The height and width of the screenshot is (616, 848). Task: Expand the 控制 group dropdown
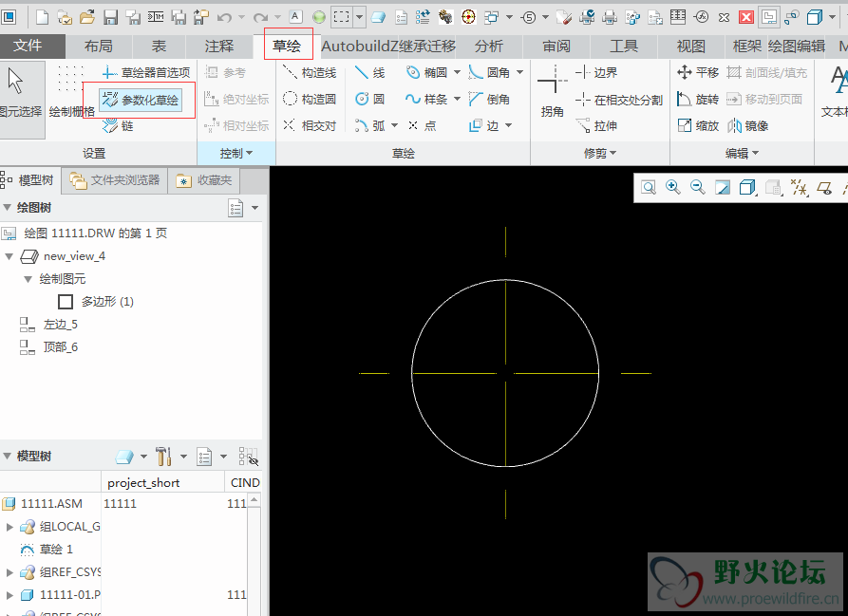coord(236,154)
